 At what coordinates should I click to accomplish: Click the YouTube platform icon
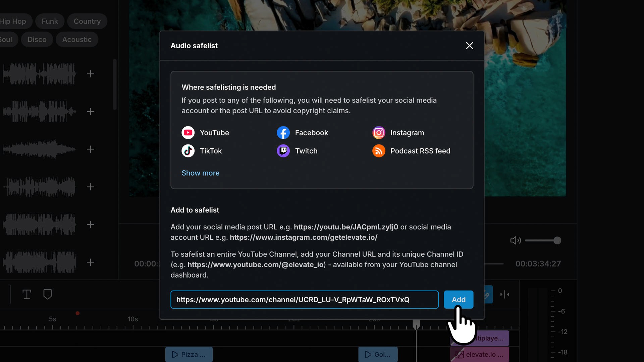click(x=188, y=133)
